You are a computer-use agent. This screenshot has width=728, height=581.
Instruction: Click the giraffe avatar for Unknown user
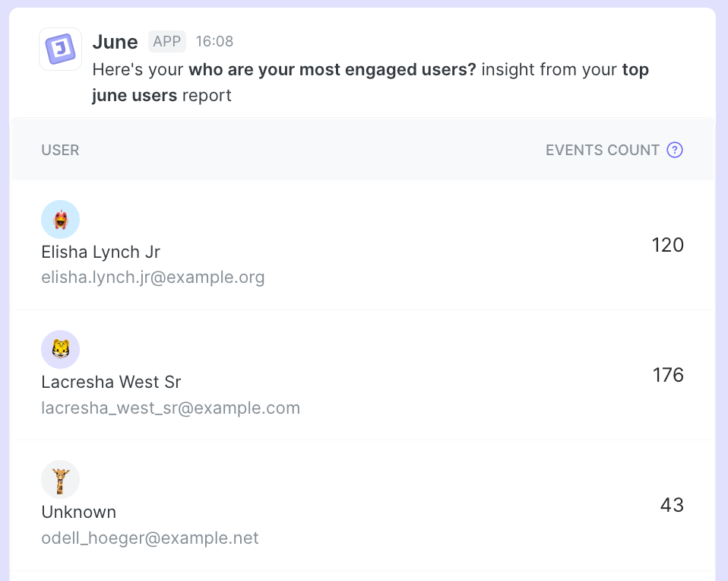[x=60, y=480]
